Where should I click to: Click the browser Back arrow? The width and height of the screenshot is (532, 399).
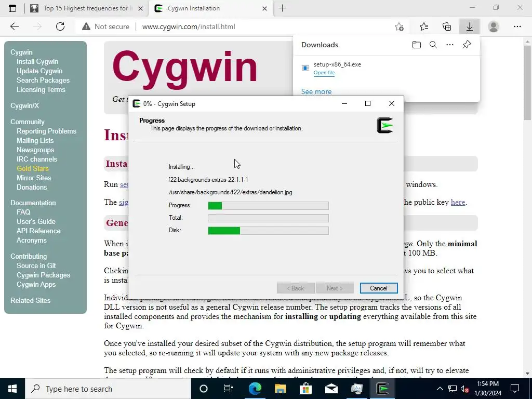(14, 26)
